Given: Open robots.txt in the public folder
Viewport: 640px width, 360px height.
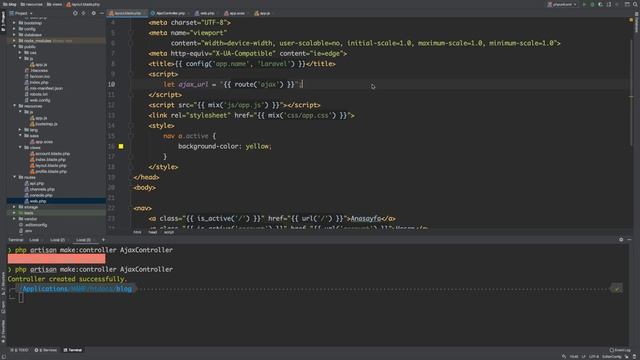Looking at the screenshot, I should click(36, 94).
